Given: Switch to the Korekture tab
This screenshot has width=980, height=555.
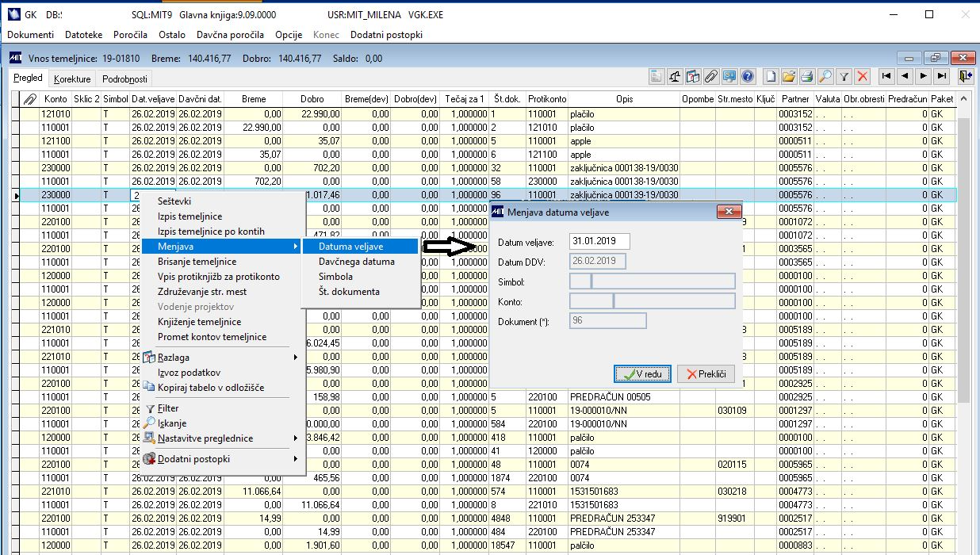Looking at the screenshot, I should (x=72, y=79).
